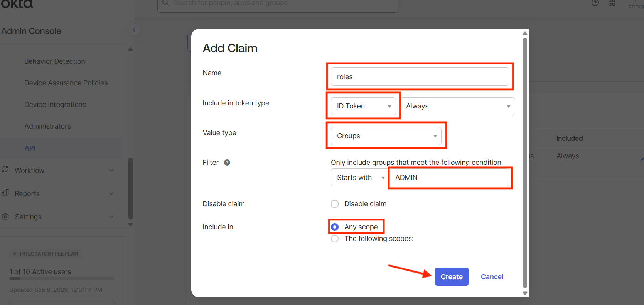The width and height of the screenshot is (644, 305).
Task: Collapse the sidebar with the chevron icon
Action: [x=134, y=30]
